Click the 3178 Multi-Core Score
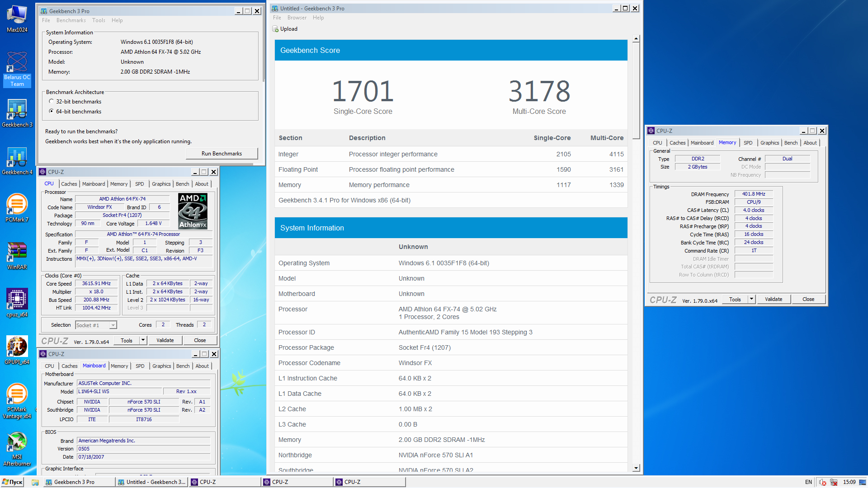The width and height of the screenshot is (868, 488). coord(539,91)
